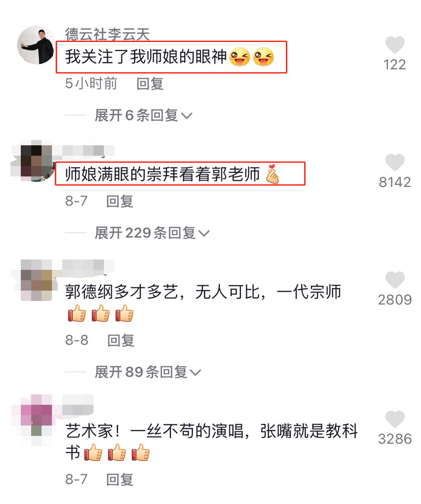This screenshot has width=421, height=504.
Task: Open the third commenter's blurred avatar
Action: (x=37, y=280)
